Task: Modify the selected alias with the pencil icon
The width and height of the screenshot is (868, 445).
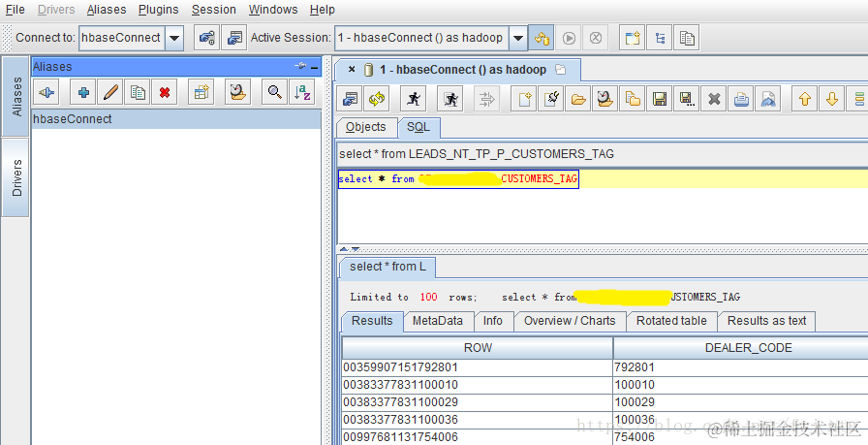Action: 110,92
